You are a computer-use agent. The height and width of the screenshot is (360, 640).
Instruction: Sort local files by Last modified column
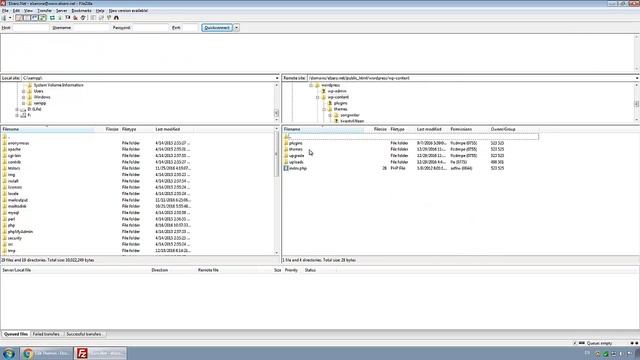click(168, 129)
